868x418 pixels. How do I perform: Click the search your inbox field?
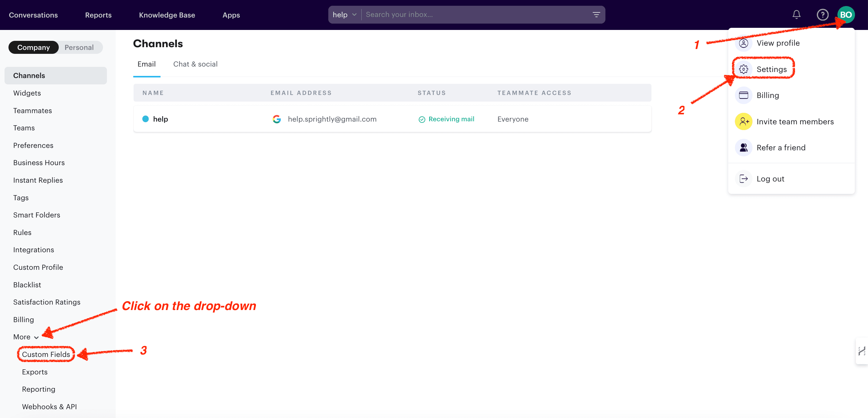(x=438, y=15)
